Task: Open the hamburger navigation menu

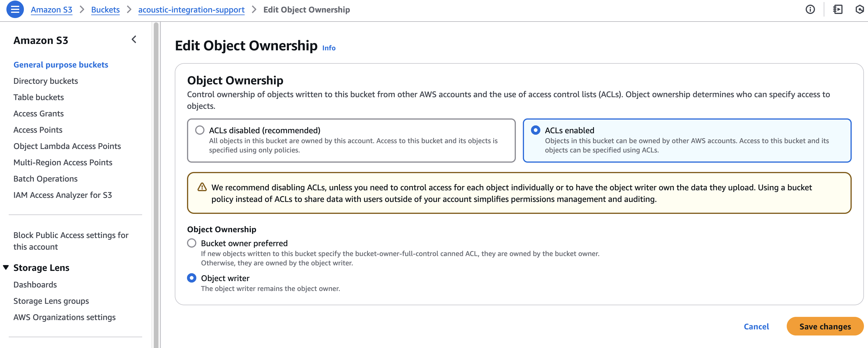Action: pos(15,9)
